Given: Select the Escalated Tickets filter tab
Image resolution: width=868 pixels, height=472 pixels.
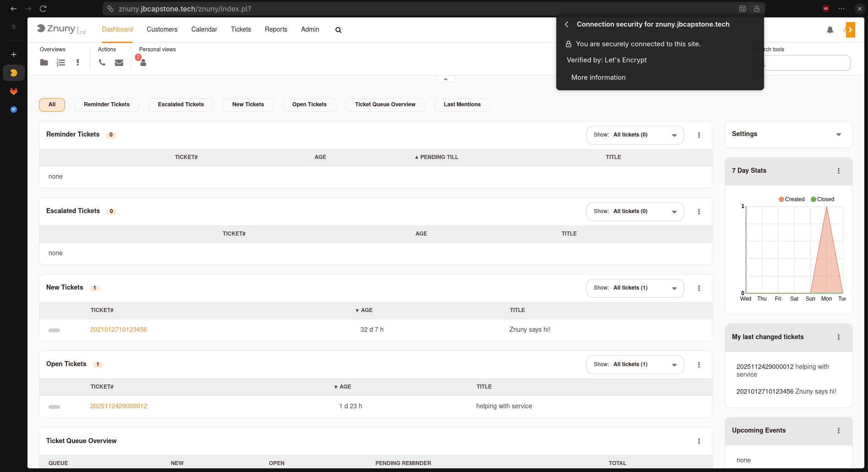Looking at the screenshot, I should click(x=180, y=104).
